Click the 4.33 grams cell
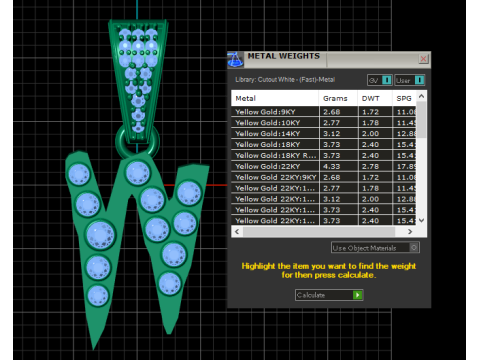The width and height of the screenshot is (480, 360). point(338,166)
